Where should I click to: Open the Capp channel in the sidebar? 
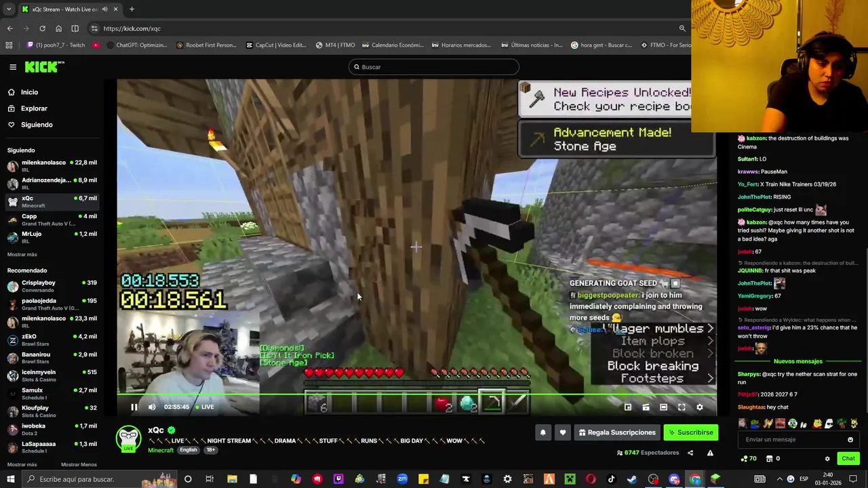[52, 220]
